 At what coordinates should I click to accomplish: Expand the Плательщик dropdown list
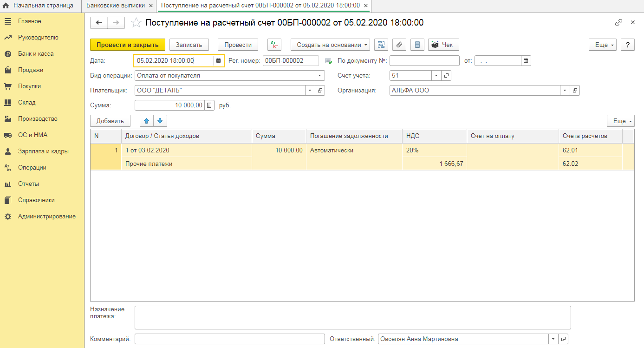click(310, 91)
